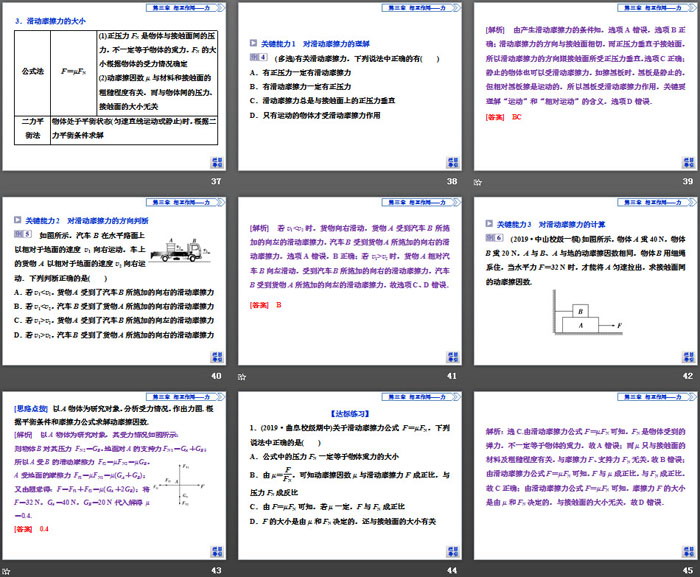The width and height of the screenshot is (700, 577).
Task: Click the animation star below slide 43
Action: [8, 566]
